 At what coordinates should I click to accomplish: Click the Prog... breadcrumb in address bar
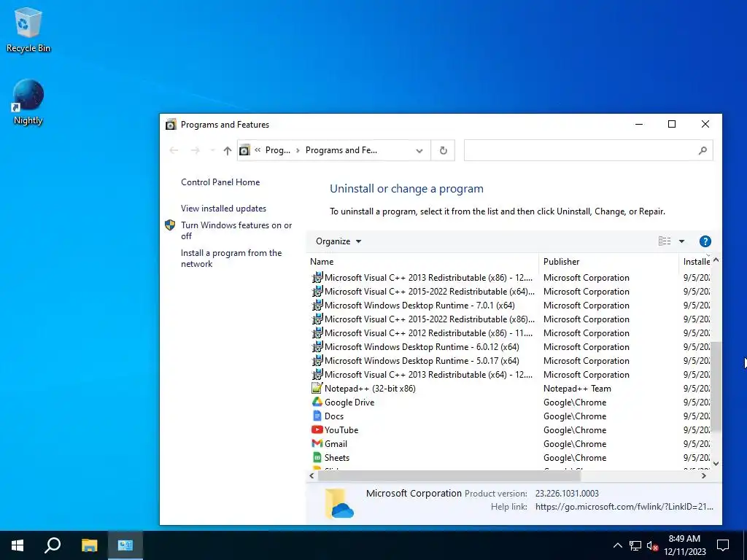[278, 150]
